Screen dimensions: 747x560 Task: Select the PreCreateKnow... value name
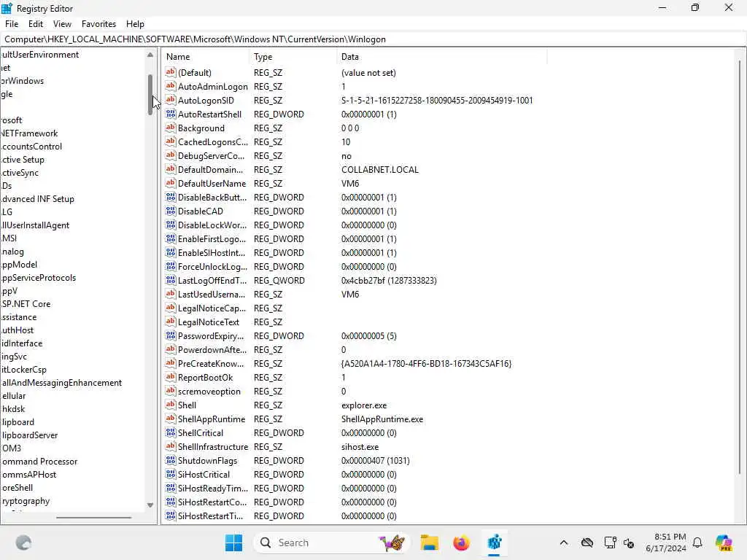point(211,363)
